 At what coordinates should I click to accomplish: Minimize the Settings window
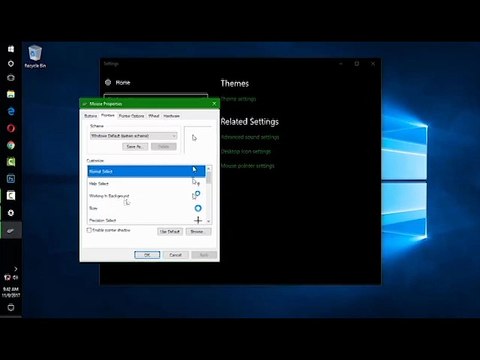[x=341, y=64]
